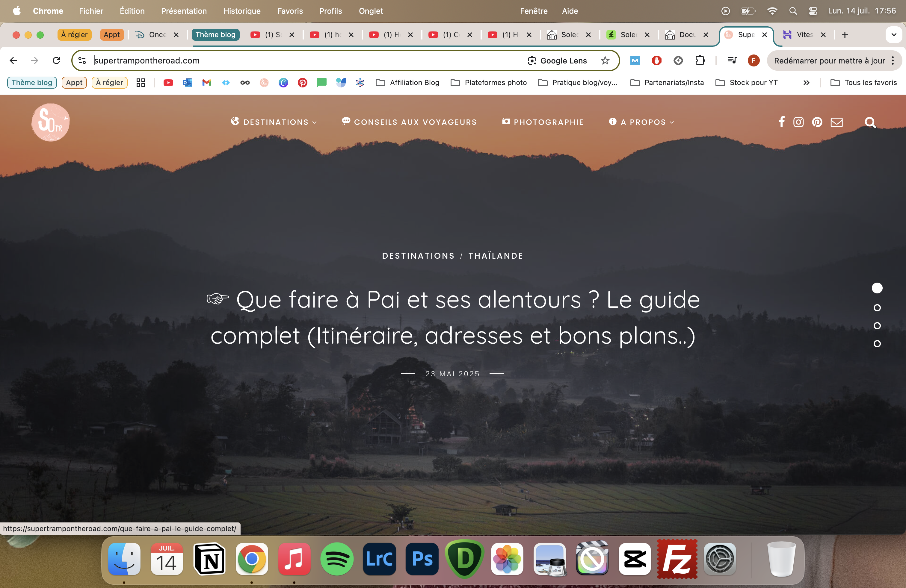Open Photoshop from the Dock
This screenshot has width=906, height=588.
click(422, 559)
